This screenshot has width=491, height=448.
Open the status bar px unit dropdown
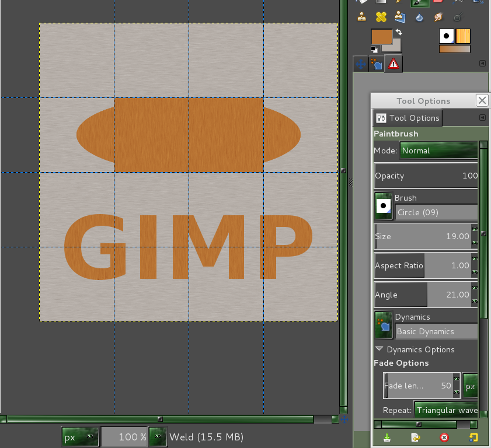coord(80,437)
